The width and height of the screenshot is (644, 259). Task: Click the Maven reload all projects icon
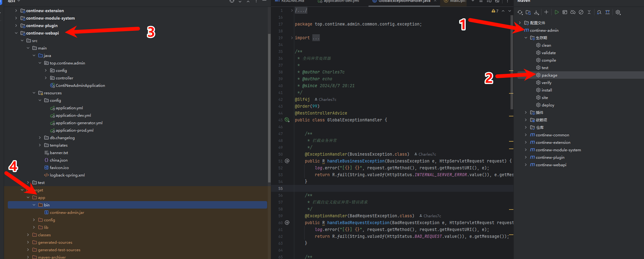pos(520,12)
